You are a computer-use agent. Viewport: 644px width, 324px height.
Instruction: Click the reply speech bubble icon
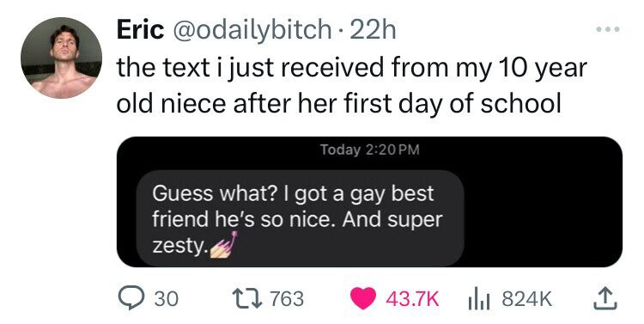[131, 298]
